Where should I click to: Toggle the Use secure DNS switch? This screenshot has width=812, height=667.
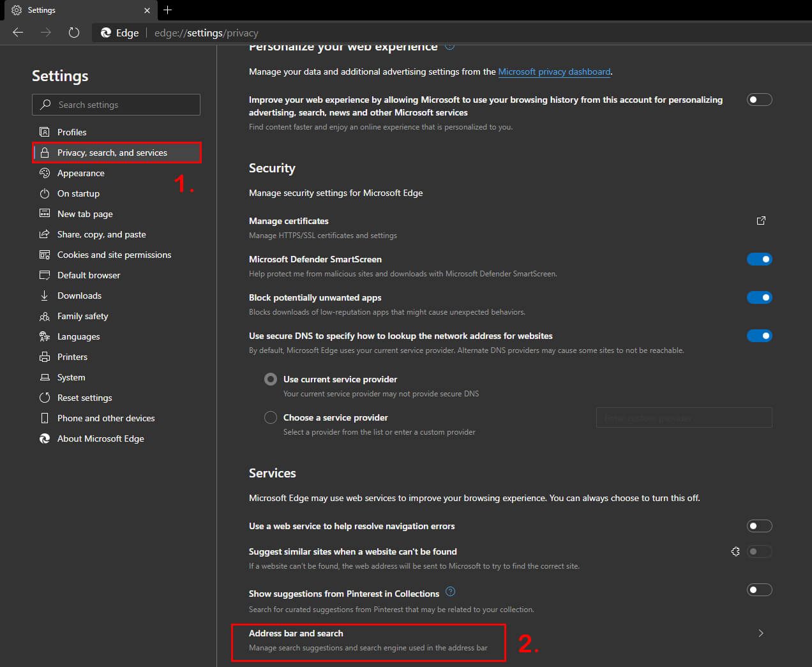coord(760,336)
